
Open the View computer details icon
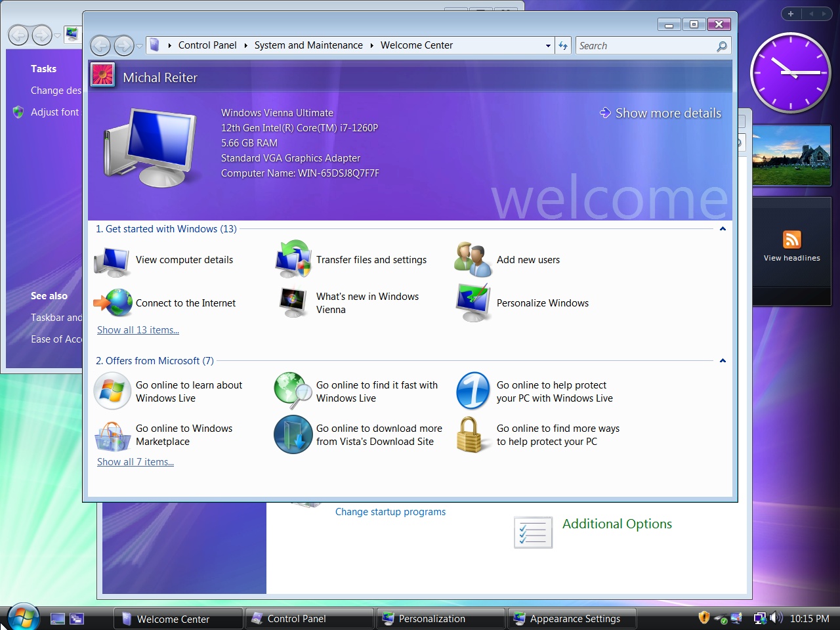(112, 261)
